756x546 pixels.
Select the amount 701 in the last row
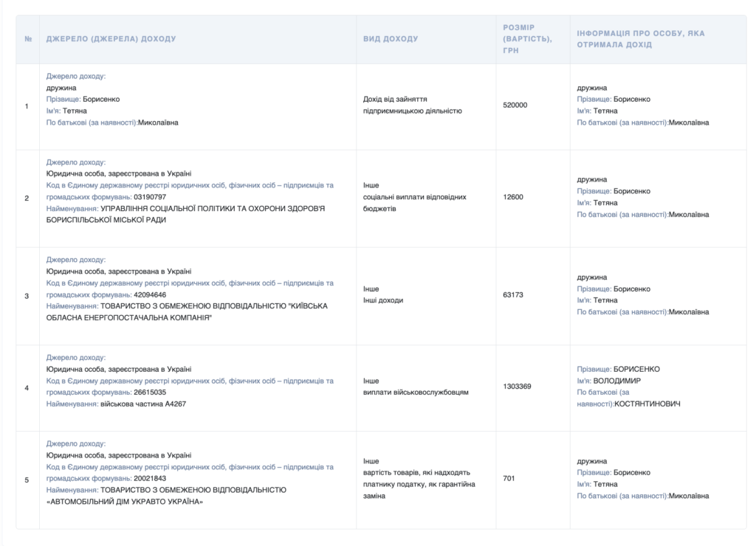(509, 478)
